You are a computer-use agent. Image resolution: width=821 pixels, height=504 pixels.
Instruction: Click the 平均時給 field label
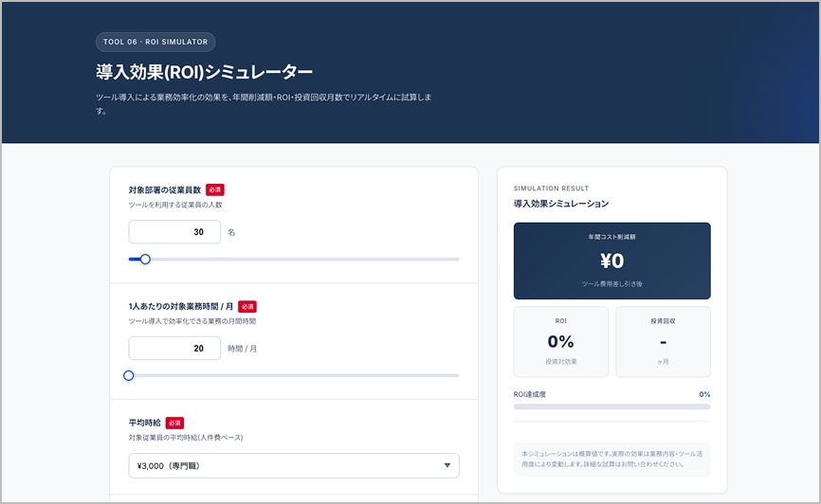[x=144, y=423]
